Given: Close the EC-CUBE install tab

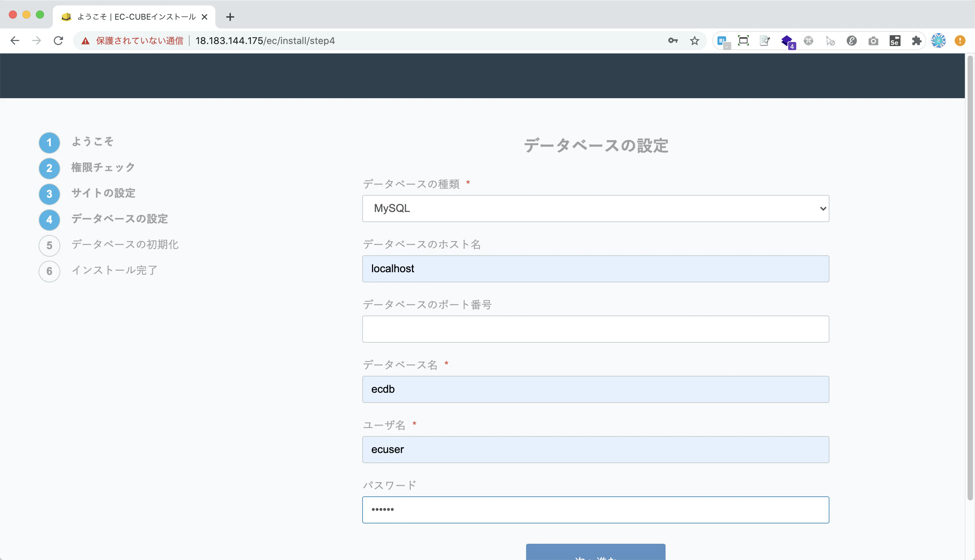Looking at the screenshot, I should (204, 17).
